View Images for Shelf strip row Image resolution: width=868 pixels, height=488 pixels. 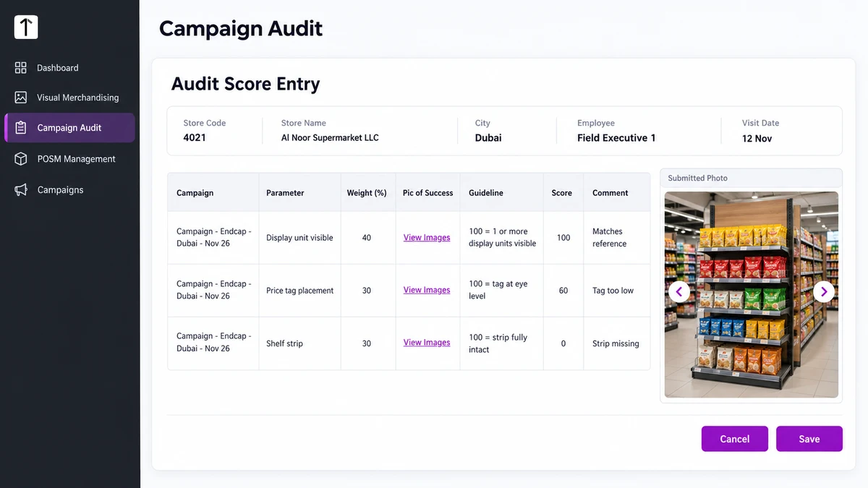coord(427,343)
